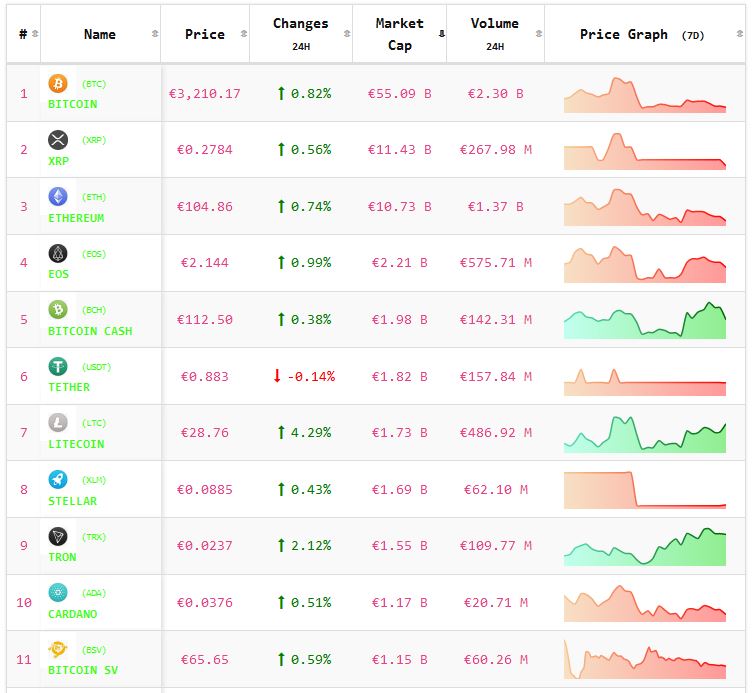Sort by Price column header
This screenshot has width=756, height=693.
pos(205,34)
